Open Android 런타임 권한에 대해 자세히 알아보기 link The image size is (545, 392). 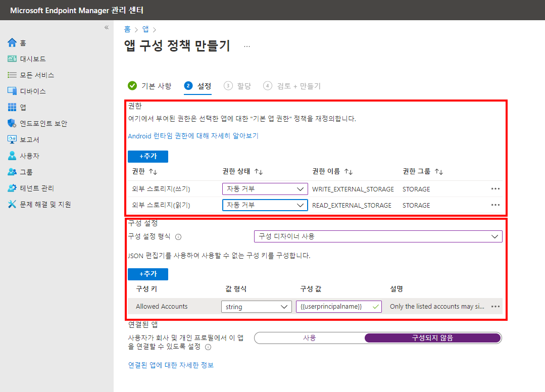[193, 136]
